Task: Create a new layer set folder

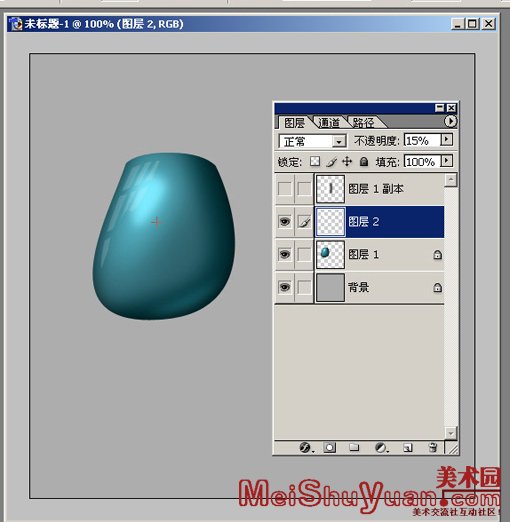Action: point(354,447)
